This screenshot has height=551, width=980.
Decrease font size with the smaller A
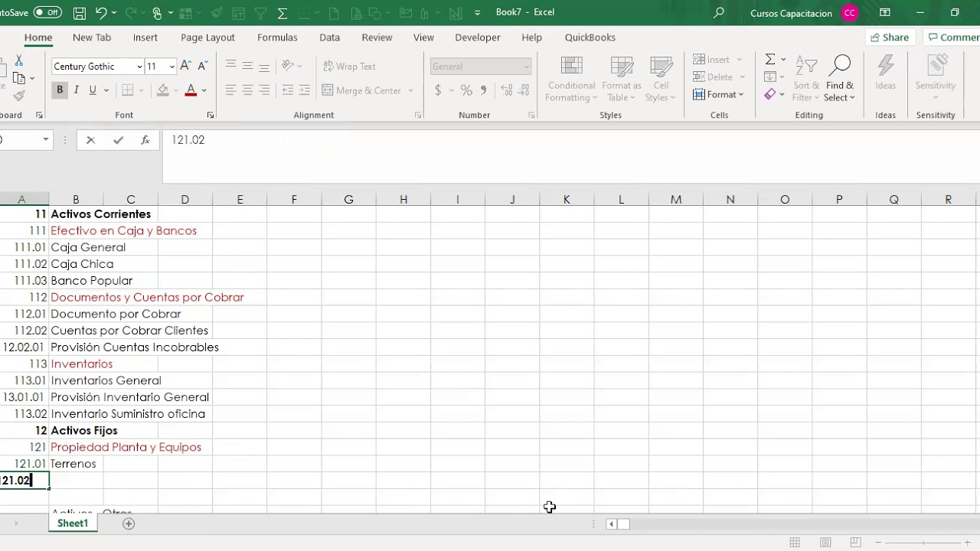[x=203, y=67]
